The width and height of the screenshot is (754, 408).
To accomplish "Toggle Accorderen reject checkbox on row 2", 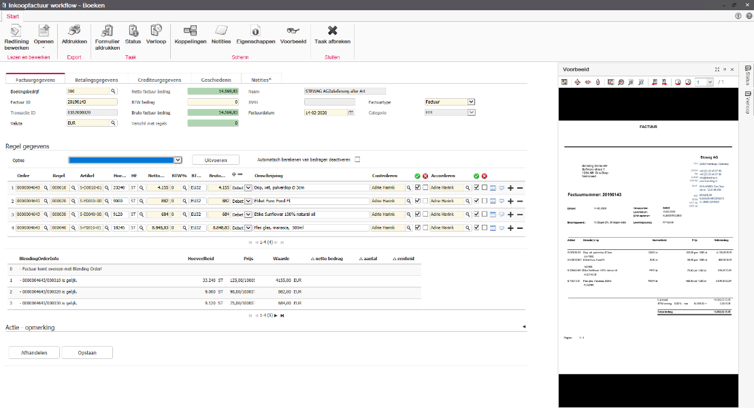I will click(484, 201).
